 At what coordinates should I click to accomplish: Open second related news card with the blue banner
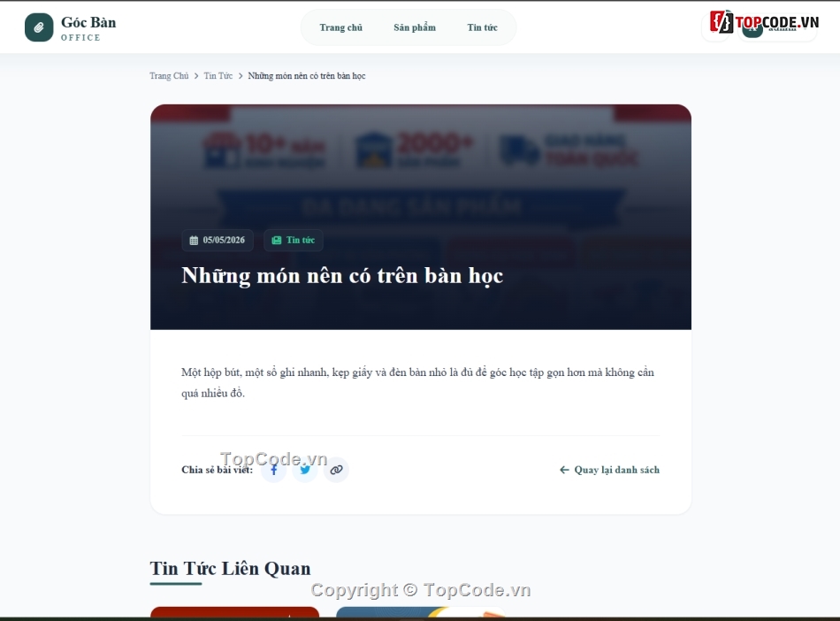pos(421,612)
